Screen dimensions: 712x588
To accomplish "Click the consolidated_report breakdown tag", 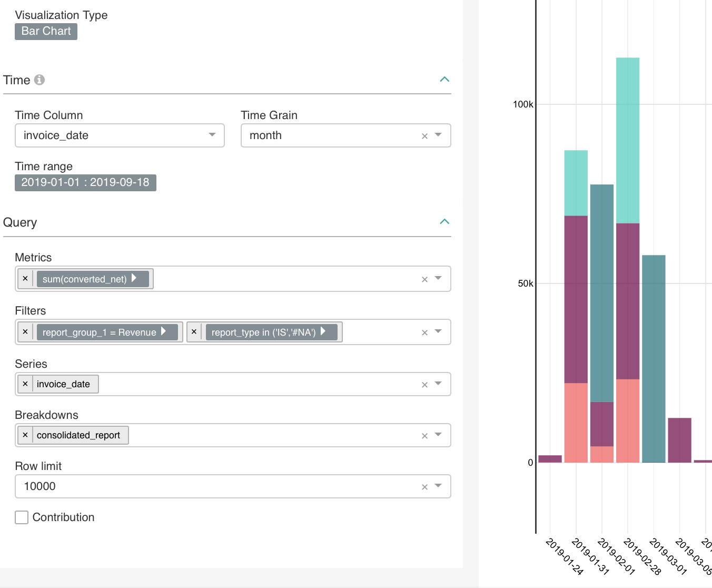I will tap(78, 435).
